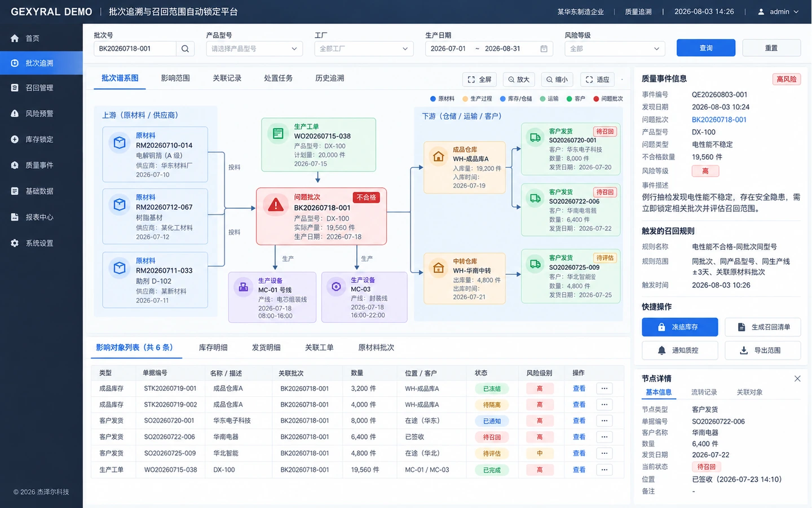Open the admin user menu
This screenshot has width=812, height=508.
778,12
